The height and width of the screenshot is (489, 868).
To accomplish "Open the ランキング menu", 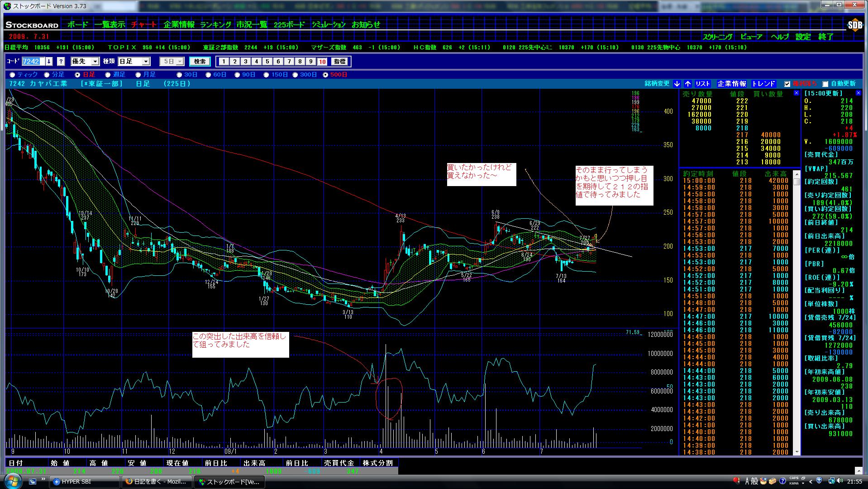I will (x=215, y=25).
